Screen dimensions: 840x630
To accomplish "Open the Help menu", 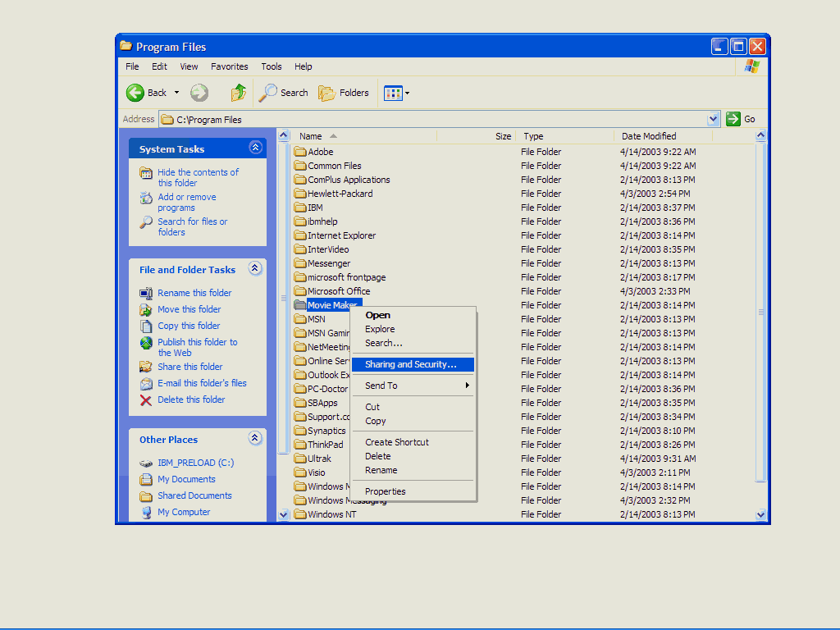I will point(304,66).
